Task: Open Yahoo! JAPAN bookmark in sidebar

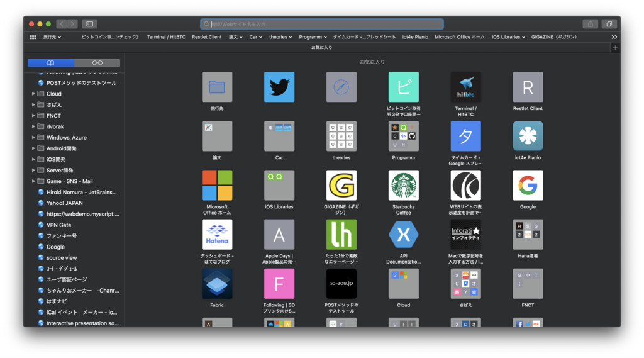Action: coord(65,203)
